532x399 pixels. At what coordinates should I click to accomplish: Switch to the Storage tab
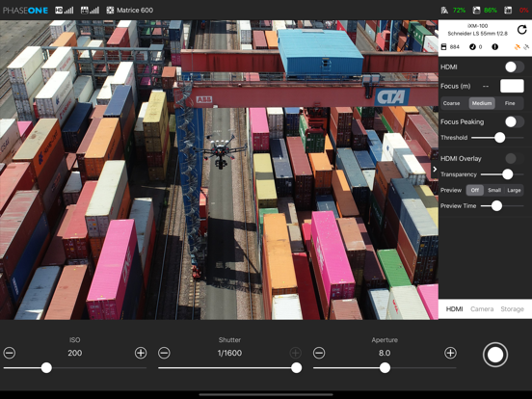click(x=513, y=308)
